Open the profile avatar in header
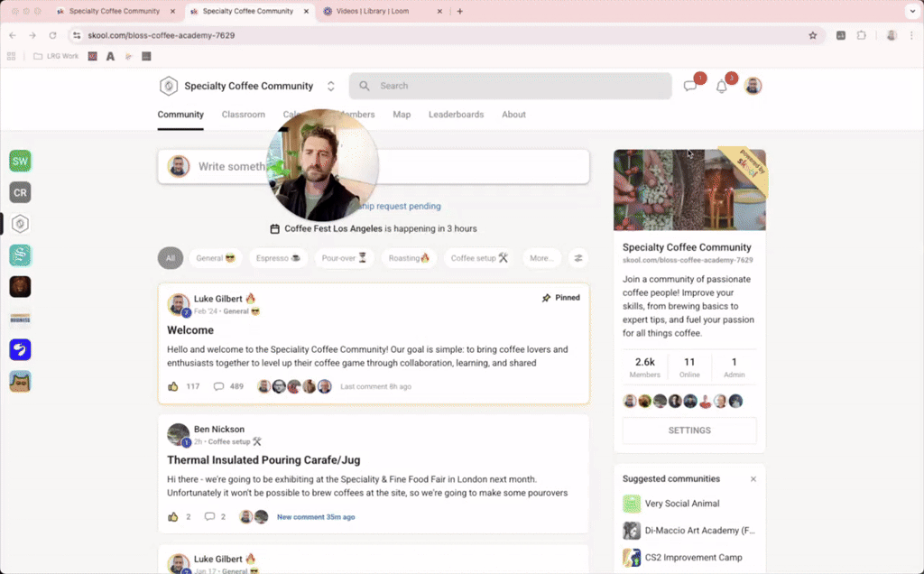The width and height of the screenshot is (924, 574). [753, 86]
